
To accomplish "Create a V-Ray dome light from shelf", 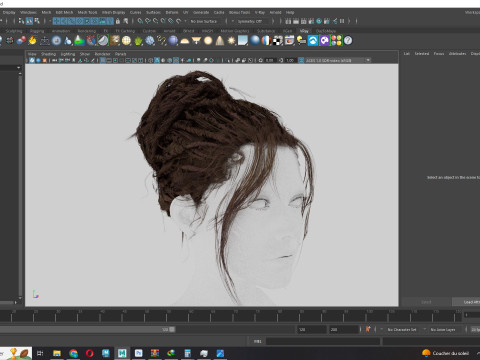I will (185, 41).
